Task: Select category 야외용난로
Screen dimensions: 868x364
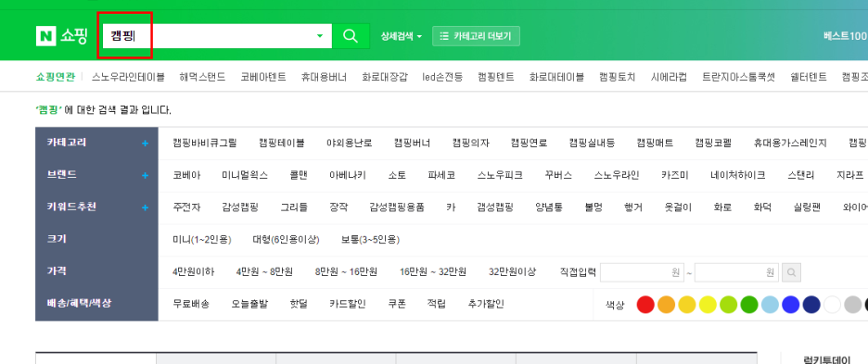Action: [350, 144]
